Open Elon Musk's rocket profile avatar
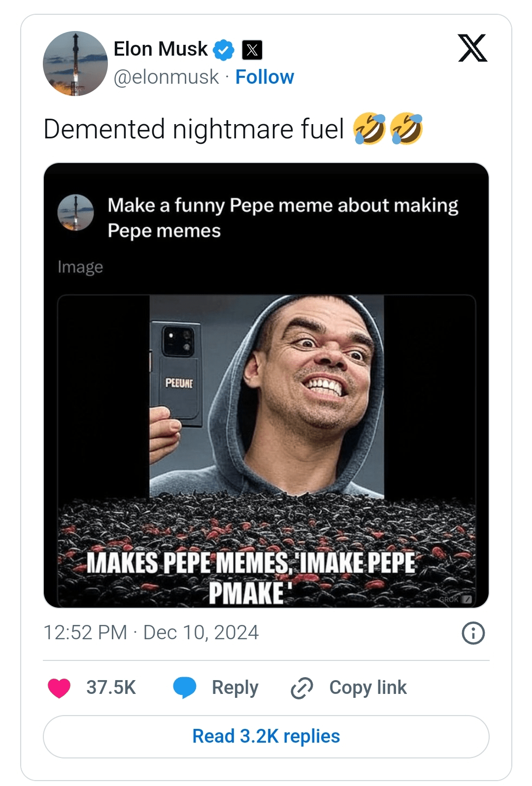 pyautogui.click(x=75, y=64)
